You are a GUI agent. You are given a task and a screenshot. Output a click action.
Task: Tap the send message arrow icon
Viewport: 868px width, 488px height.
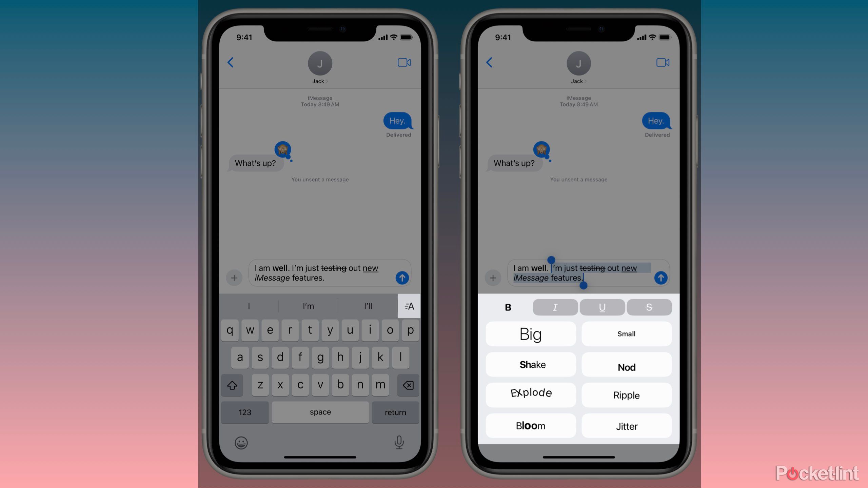[403, 278]
